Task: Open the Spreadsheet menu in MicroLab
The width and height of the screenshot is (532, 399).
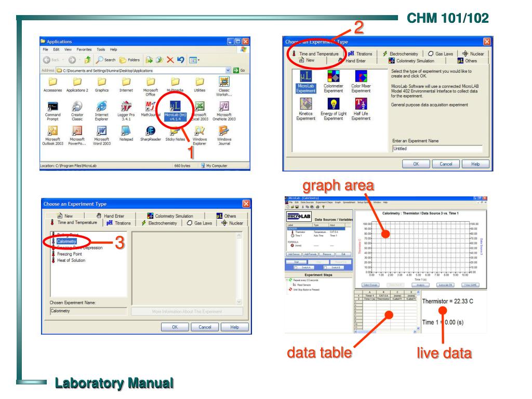Action: 349,202
